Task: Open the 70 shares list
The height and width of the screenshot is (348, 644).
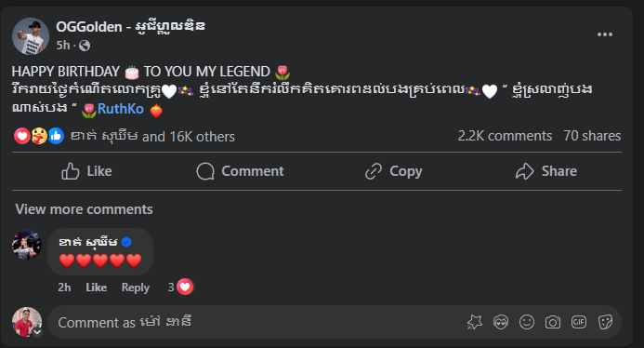Action: pos(592,136)
